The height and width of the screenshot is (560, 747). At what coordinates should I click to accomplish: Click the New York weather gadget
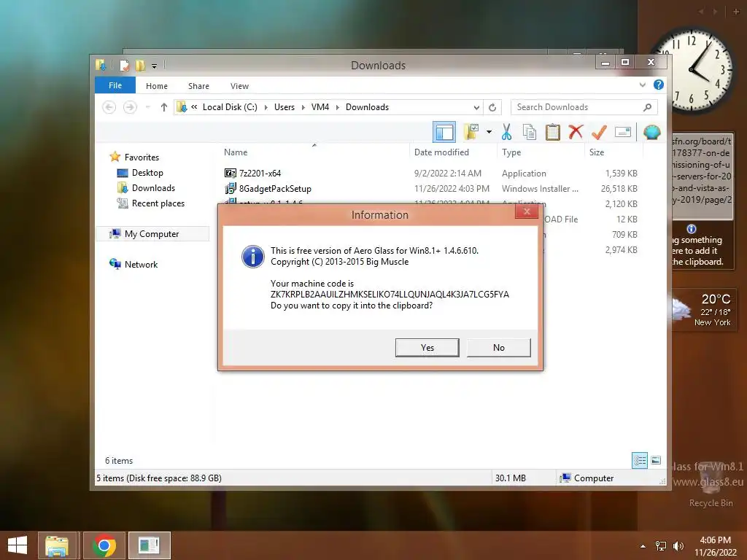point(703,309)
